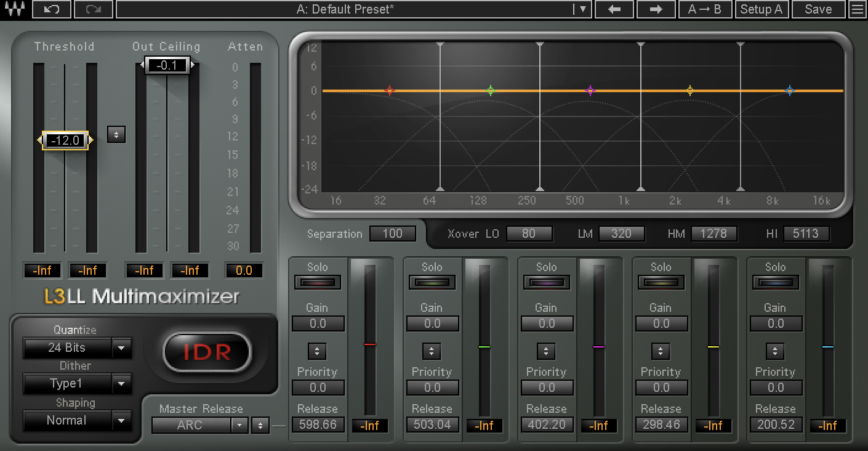868x451 pixels.
Task: Click the Waves logo icon
Action: coord(14,9)
